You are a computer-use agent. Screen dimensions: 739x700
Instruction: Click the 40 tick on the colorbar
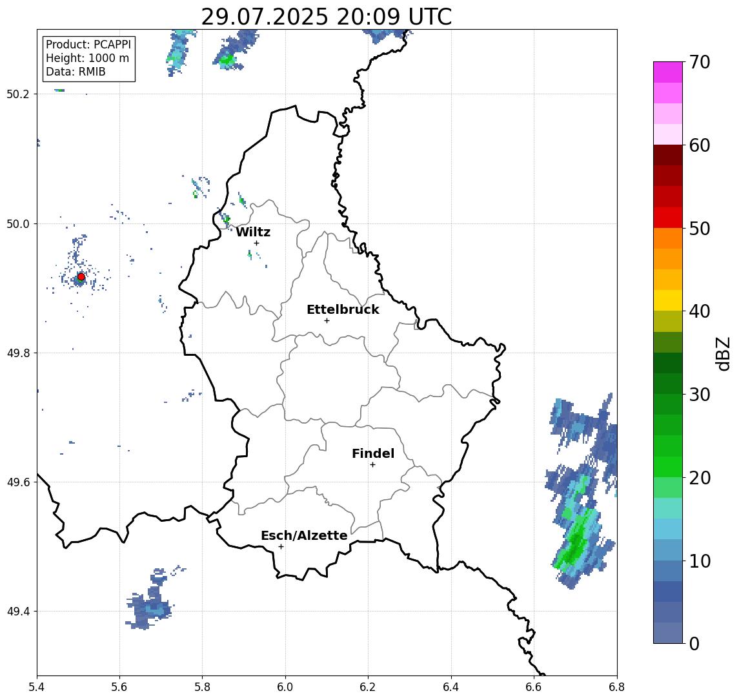(x=699, y=311)
